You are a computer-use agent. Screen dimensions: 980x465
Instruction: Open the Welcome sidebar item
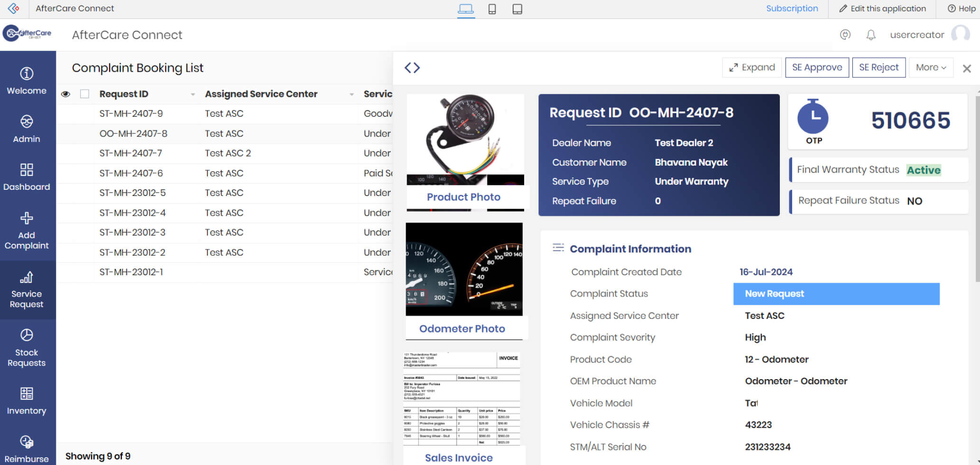tap(27, 81)
